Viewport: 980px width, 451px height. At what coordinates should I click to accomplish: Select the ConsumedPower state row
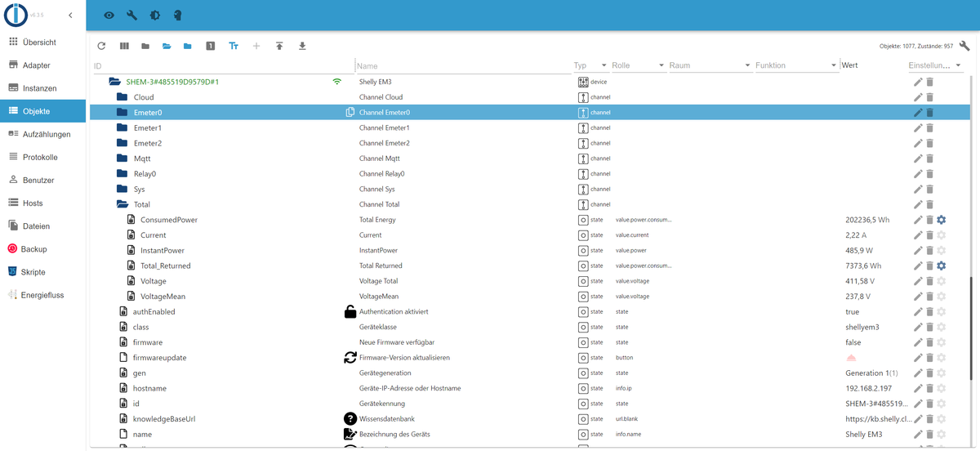[x=528, y=220]
